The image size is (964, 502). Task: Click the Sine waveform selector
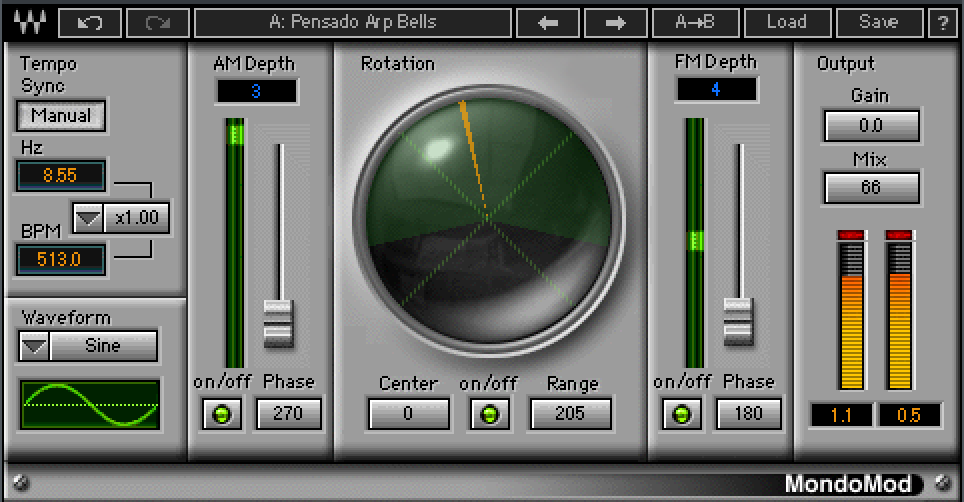pyautogui.click(x=103, y=346)
